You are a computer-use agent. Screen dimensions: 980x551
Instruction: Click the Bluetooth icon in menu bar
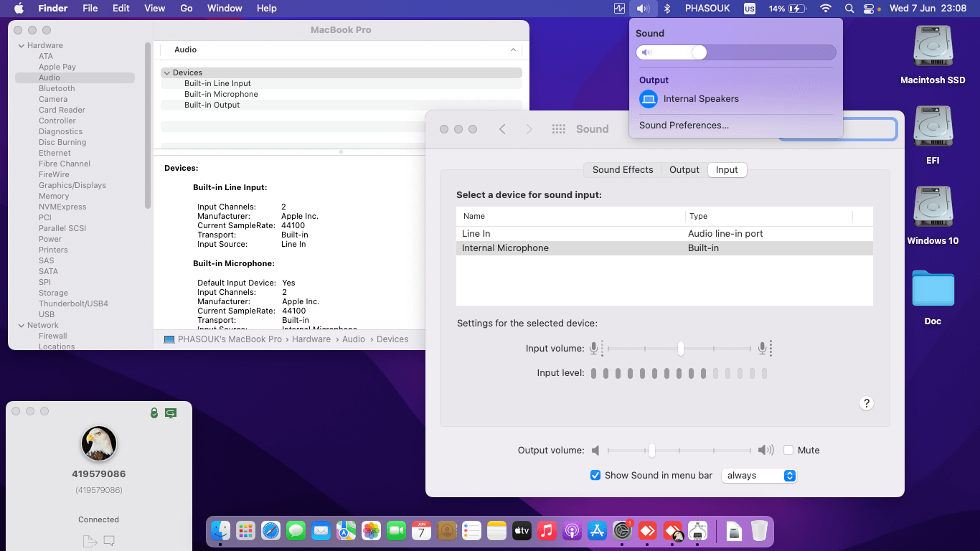coord(666,9)
